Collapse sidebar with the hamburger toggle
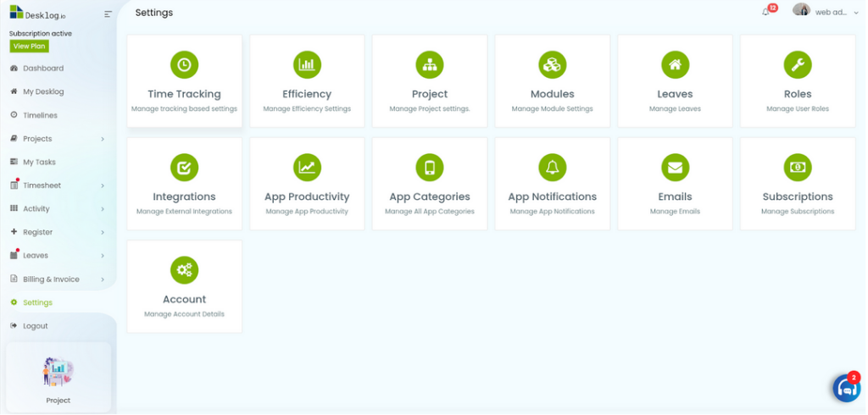The width and height of the screenshot is (868, 415). [108, 14]
